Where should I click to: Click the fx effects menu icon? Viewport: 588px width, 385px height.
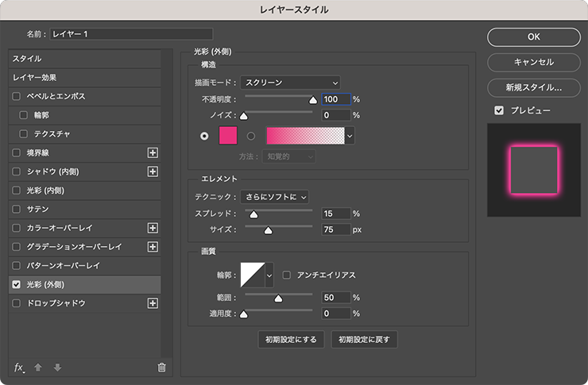(20, 368)
